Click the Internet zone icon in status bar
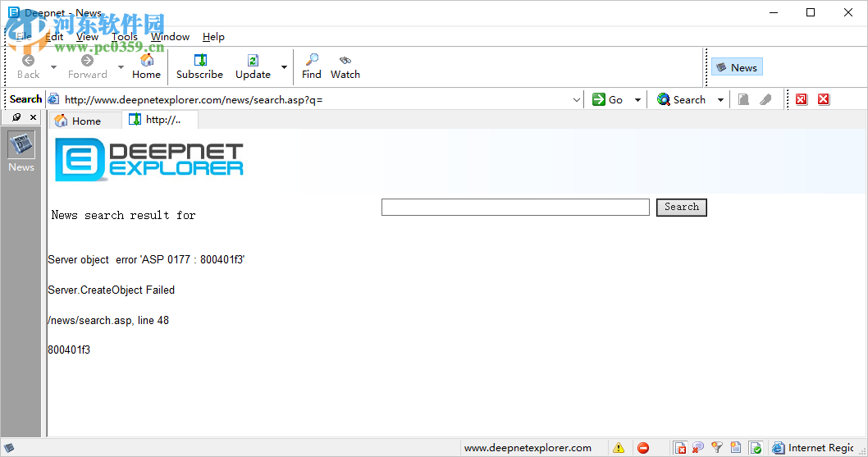This screenshot has height=457, width=868. tap(779, 448)
